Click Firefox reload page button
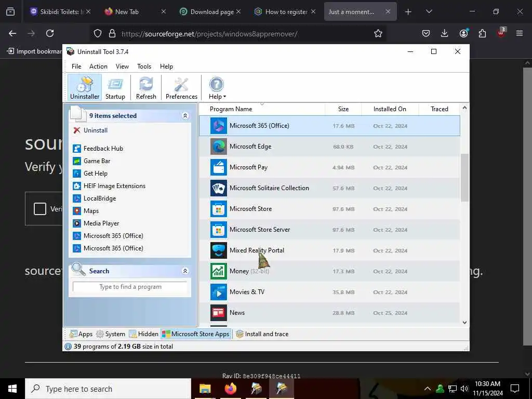Screen dimensions: 532x399 (x=50, y=33)
